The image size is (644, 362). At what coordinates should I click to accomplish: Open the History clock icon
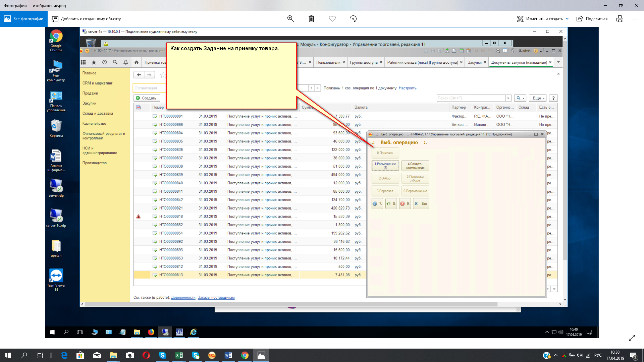pos(104,62)
